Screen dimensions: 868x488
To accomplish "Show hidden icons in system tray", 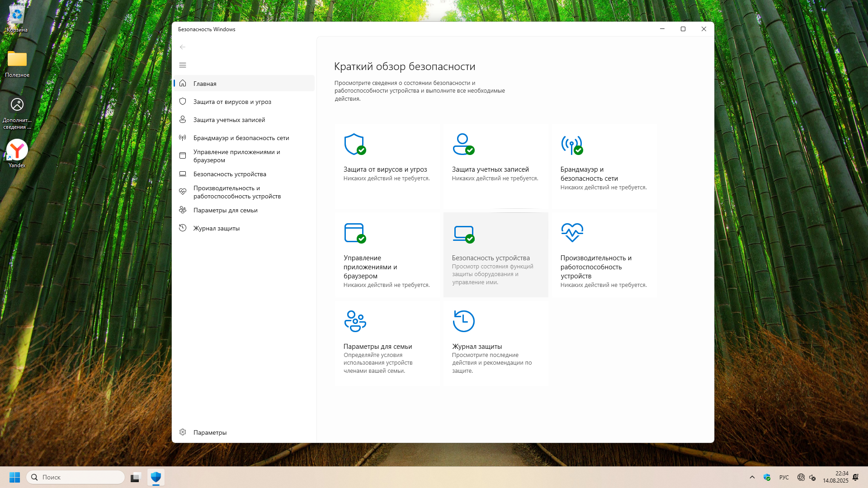I will 752,477.
